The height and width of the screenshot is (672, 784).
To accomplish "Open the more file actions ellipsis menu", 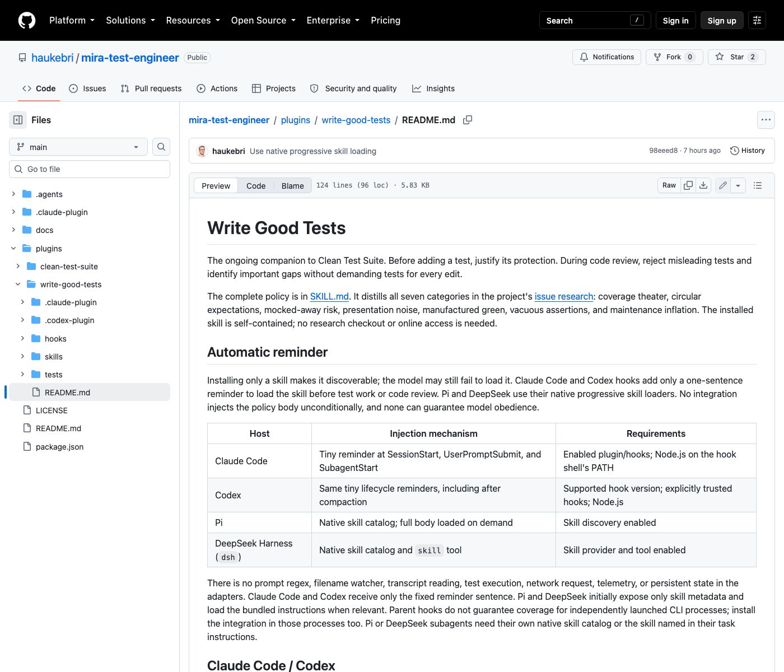I will click(x=766, y=120).
